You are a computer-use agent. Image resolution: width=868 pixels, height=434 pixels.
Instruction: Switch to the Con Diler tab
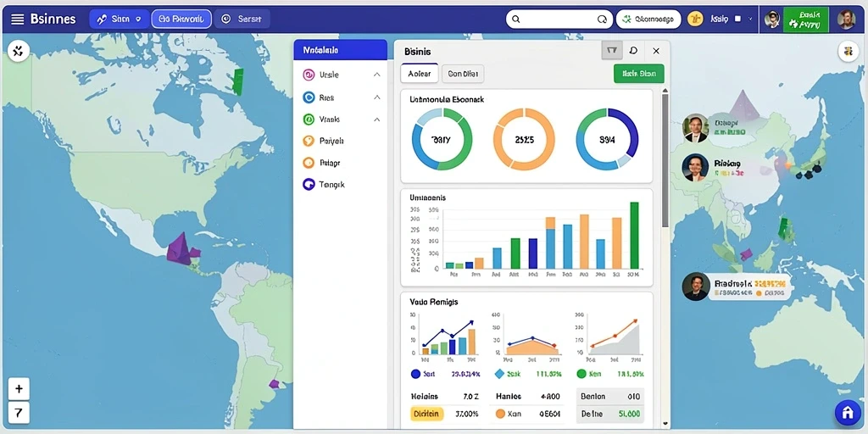pos(463,74)
